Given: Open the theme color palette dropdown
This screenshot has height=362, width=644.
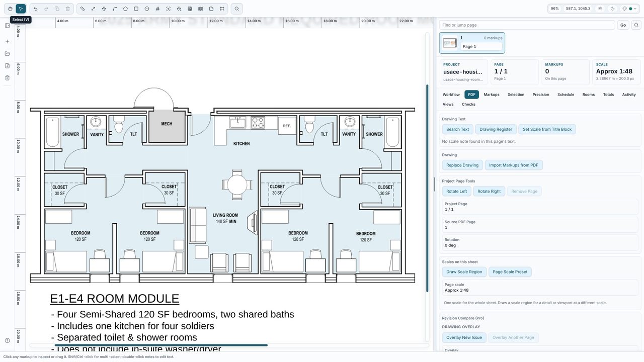Looking at the screenshot, I should 629,9.
